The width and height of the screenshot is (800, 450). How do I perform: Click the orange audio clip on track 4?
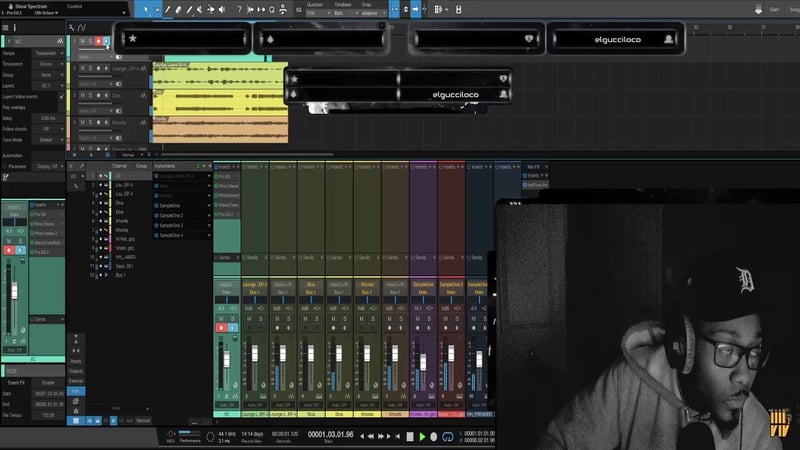(x=220, y=129)
